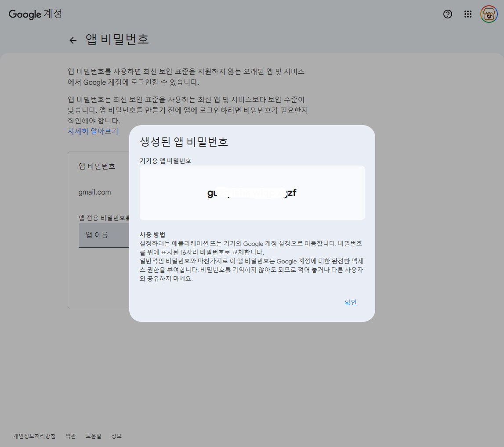Click the 앱 비밀번호 page heading

click(117, 40)
